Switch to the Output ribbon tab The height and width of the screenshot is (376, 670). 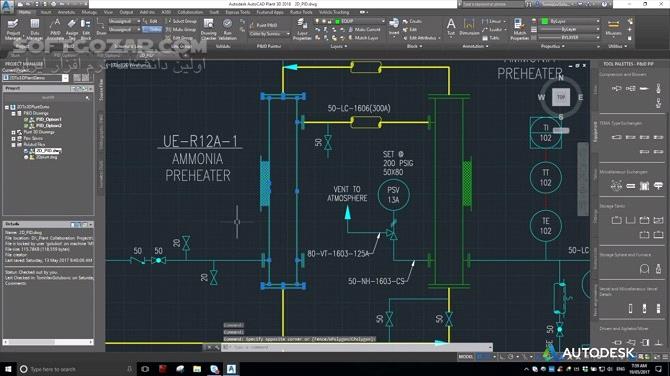(x=126, y=12)
